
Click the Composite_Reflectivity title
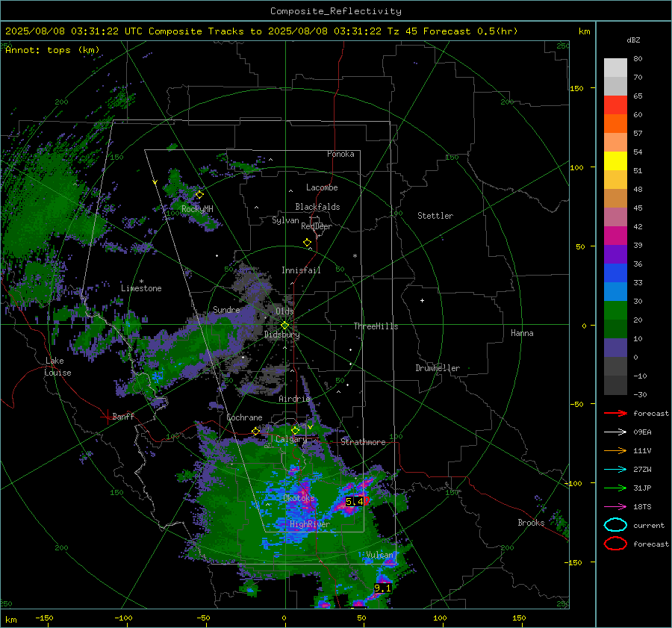pyautogui.click(x=336, y=11)
